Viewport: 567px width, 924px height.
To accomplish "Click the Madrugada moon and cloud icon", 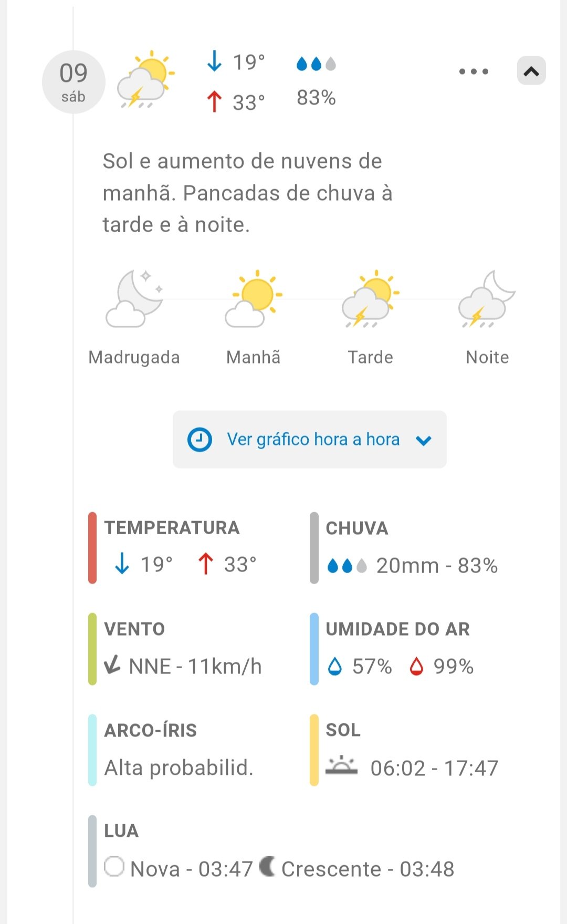I will [x=134, y=299].
